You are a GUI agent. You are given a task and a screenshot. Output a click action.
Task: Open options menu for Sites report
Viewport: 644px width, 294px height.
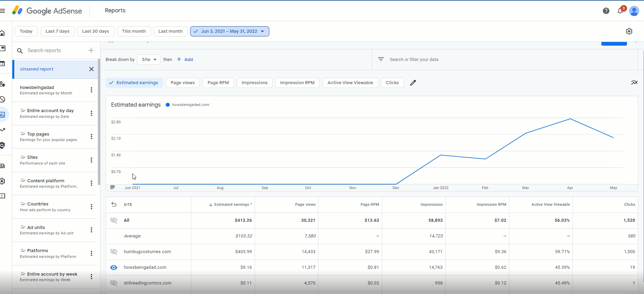pyautogui.click(x=91, y=160)
